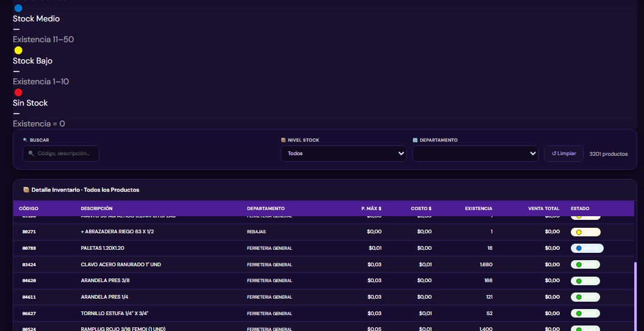Click existencia value 166
644x331 pixels.
coord(488,281)
